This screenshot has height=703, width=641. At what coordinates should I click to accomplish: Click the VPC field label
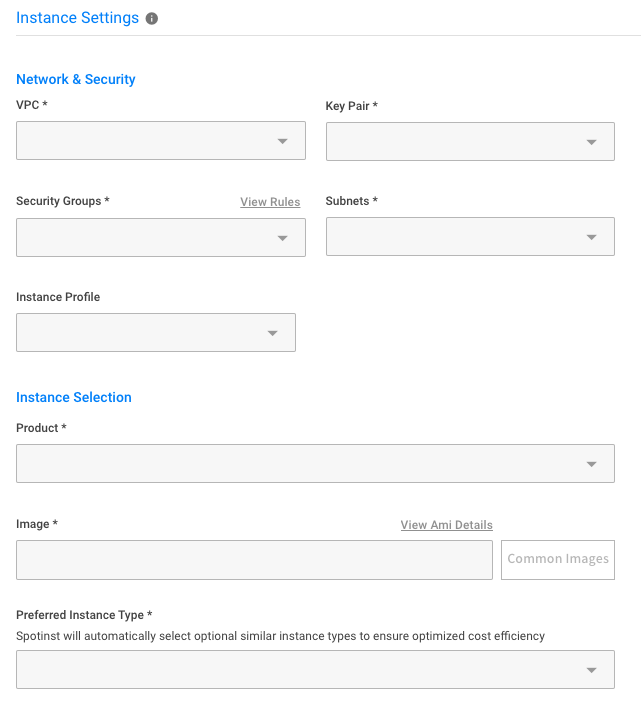tap(32, 105)
